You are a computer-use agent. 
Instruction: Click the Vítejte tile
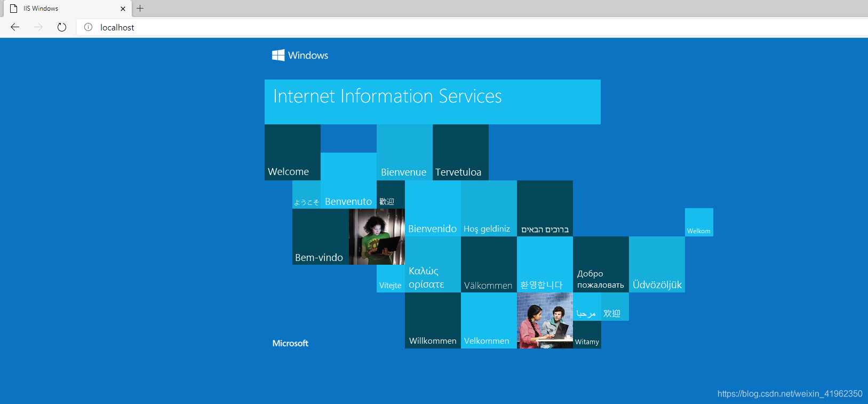click(391, 279)
